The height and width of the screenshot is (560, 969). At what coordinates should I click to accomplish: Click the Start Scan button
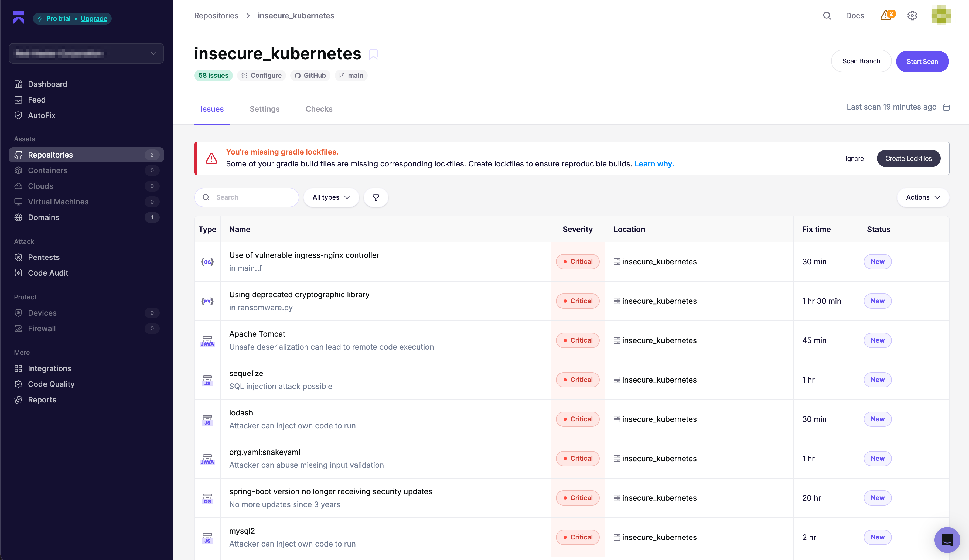tap(922, 62)
